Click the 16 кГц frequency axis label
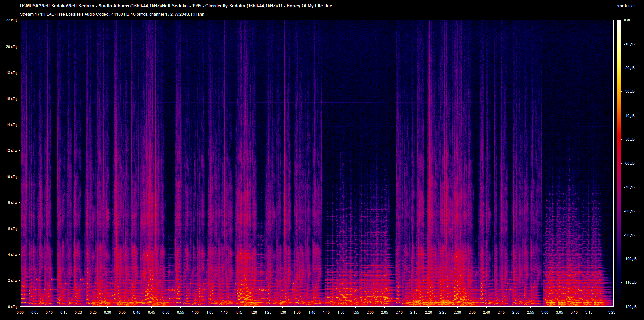This screenshot has width=644, height=320. point(11,99)
